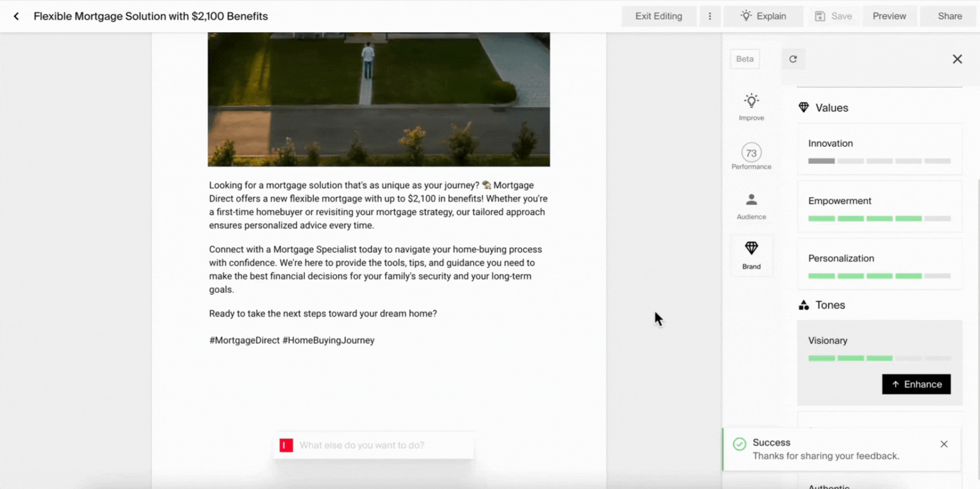Image resolution: width=980 pixels, height=489 pixels.
Task: View the Performance score panel
Action: tap(751, 155)
